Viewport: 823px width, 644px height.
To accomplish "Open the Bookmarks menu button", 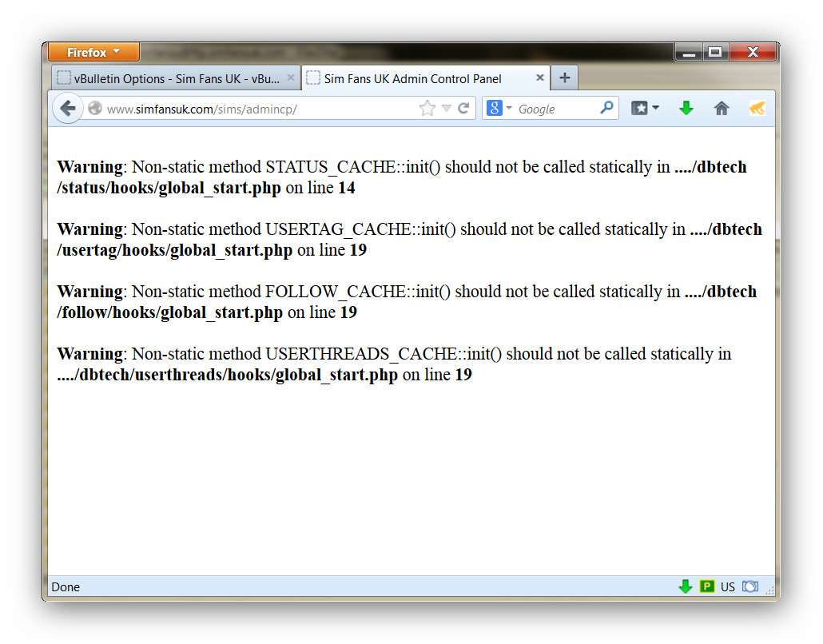I will pos(645,108).
